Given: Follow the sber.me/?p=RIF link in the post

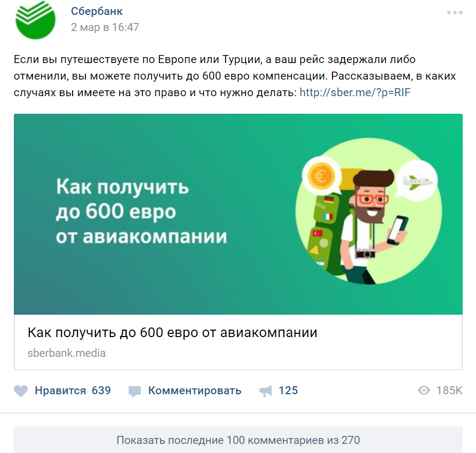Looking at the screenshot, I should click(355, 92).
